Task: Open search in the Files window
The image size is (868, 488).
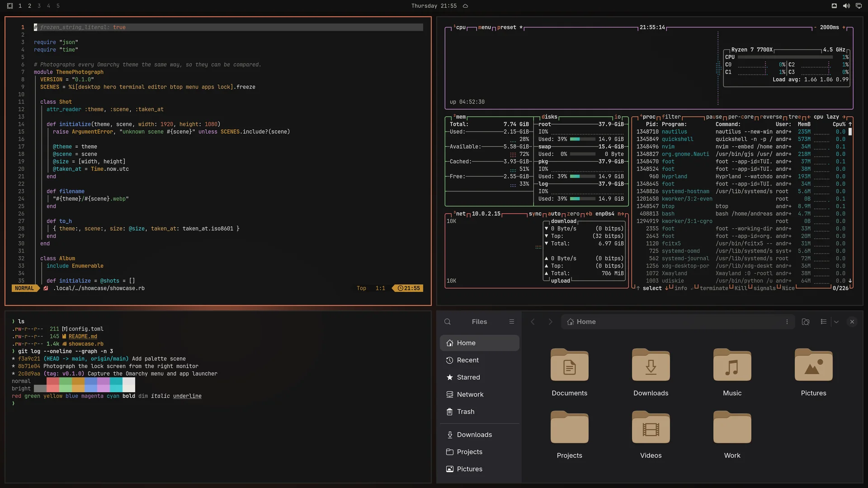Action: 448,322
